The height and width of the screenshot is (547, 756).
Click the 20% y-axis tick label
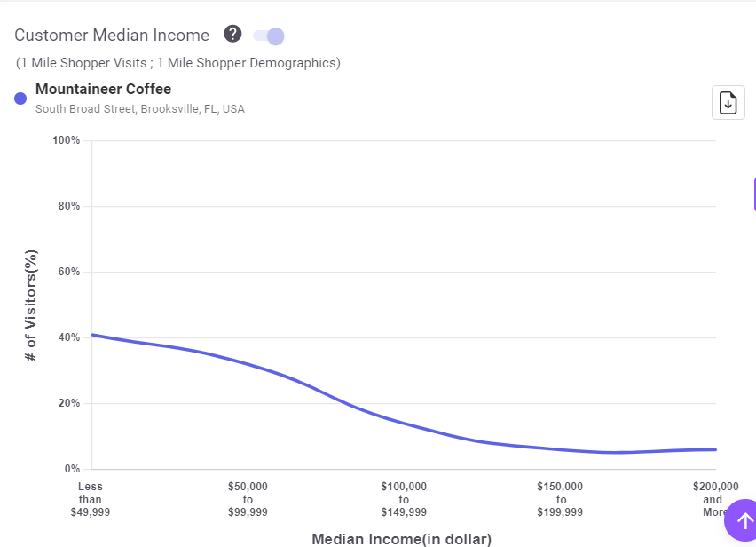click(69, 403)
